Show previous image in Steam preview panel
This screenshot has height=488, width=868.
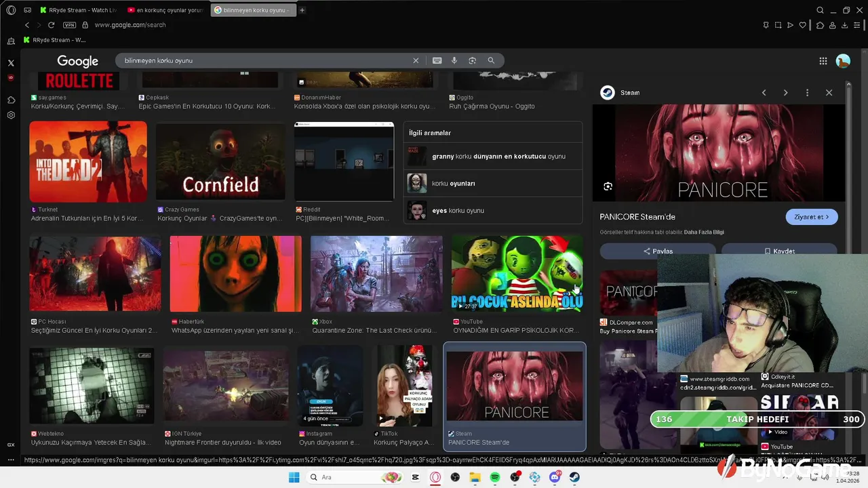coord(764,93)
